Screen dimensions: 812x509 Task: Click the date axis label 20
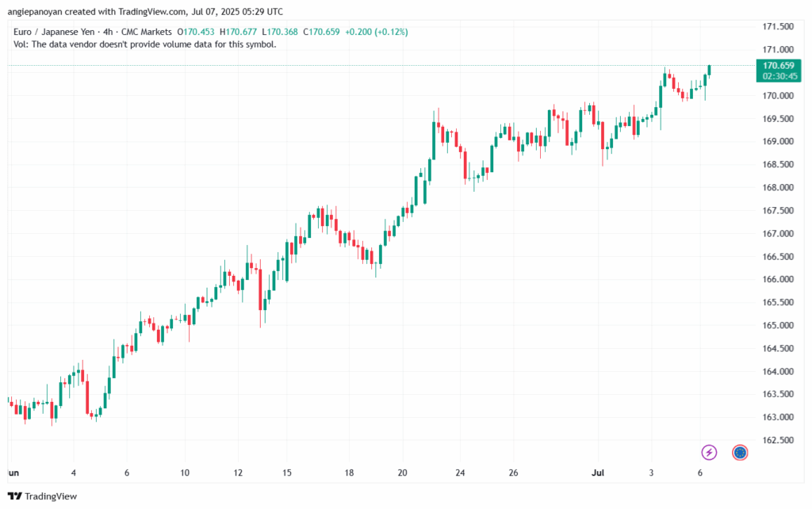(x=402, y=473)
